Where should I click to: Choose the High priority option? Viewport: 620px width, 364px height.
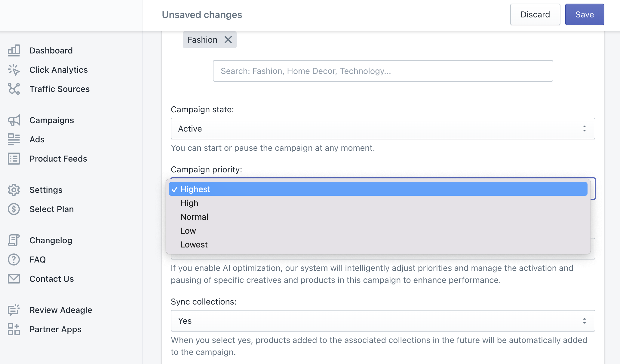189,203
